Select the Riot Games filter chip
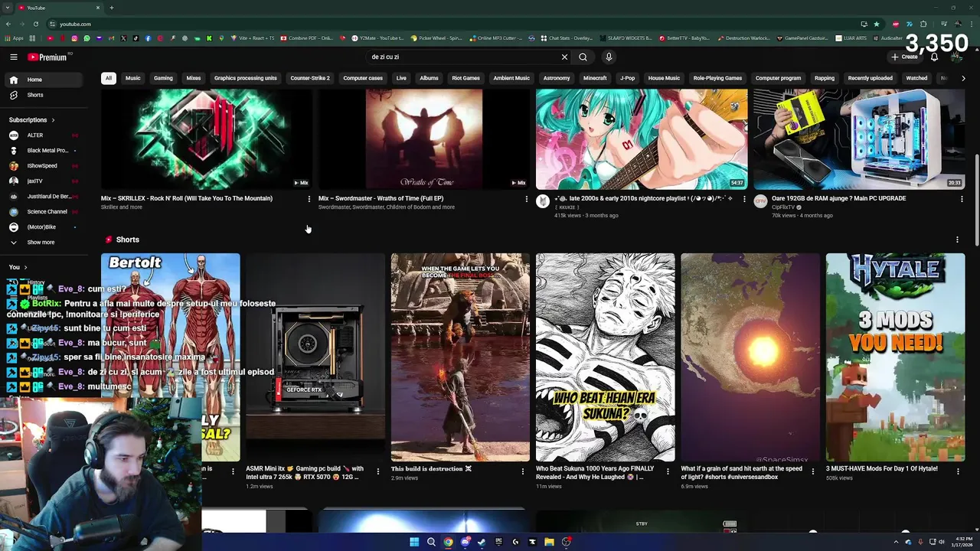Screen dimensions: 980x551 [465, 78]
